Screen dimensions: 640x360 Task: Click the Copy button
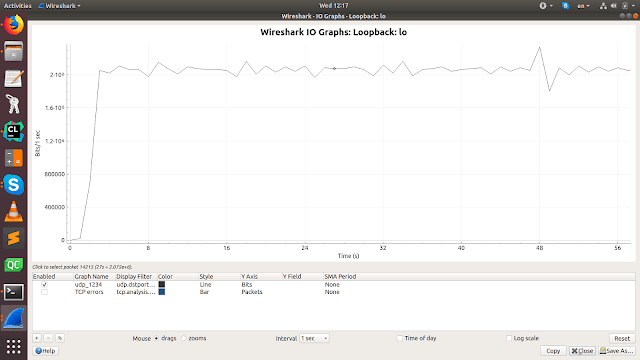coord(553,351)
